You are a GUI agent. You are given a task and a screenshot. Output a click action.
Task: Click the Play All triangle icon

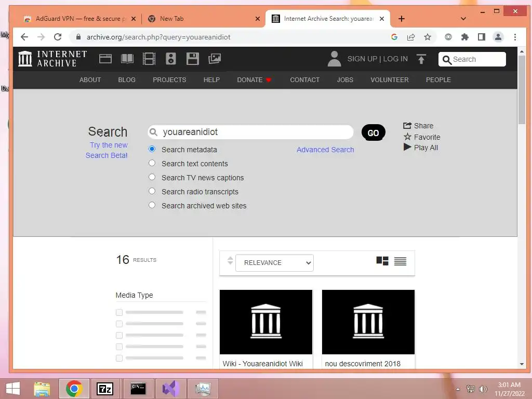(407, 147)
